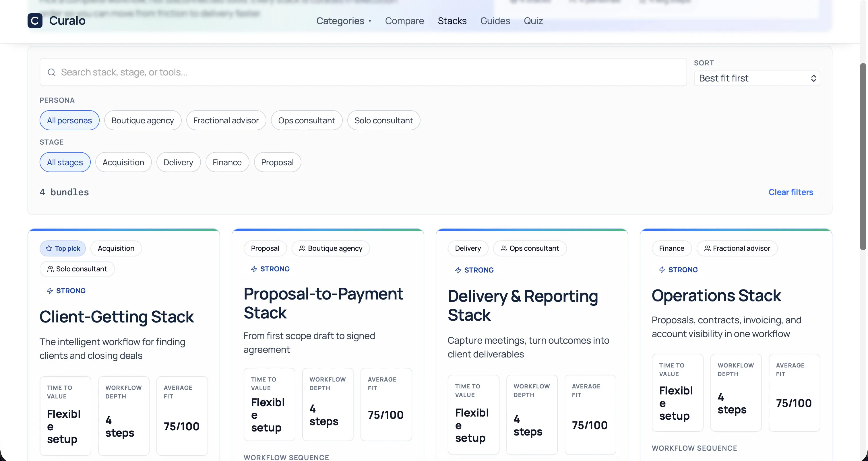Image resolution: width=868 pixels, height=461 pixels.
Task: Click the Operations Stack description text
Action: 726,327
